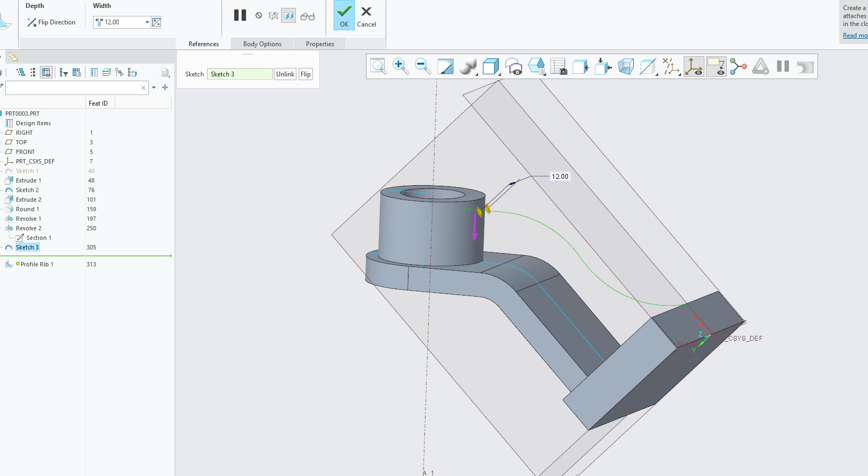This screenshot has height=476, width=868.
Task: Open the model tree search options dropdown
Action: tap(154, 88)
